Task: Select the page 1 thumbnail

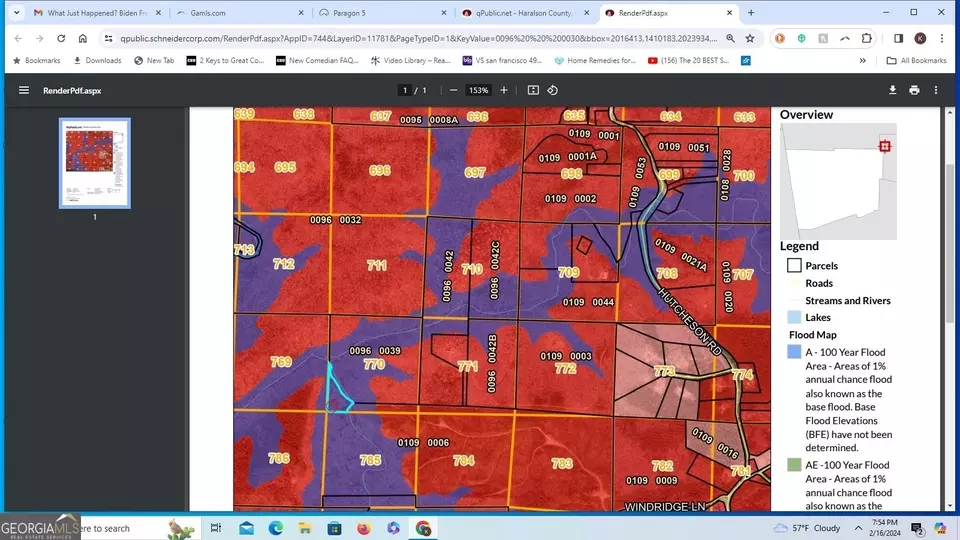Action: tap(95, 163)
